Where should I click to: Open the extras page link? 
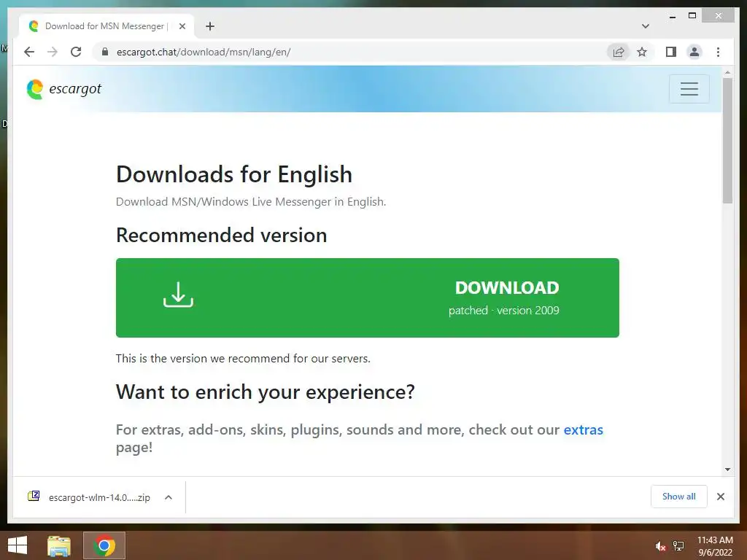coord(583,429)
